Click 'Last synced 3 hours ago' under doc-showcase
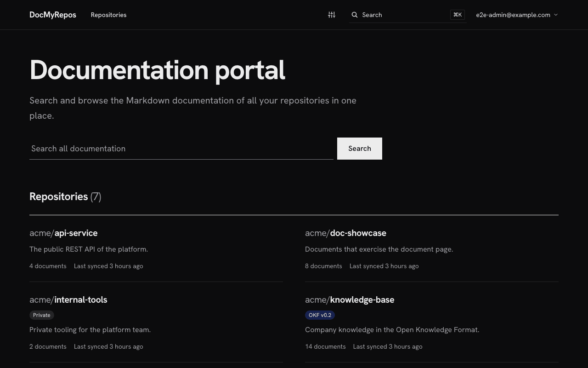Image resolution: width=588 pixels, height=368 pixels. click(384, 266)
